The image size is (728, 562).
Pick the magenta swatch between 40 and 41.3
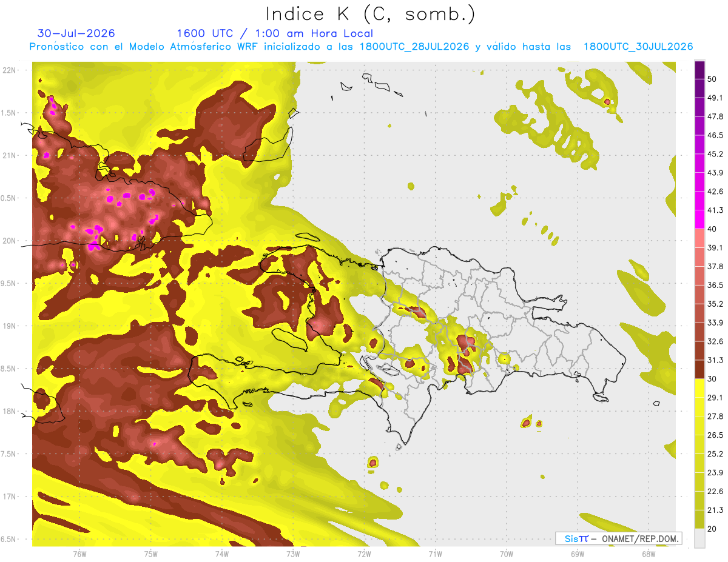[x=699, y=220]
